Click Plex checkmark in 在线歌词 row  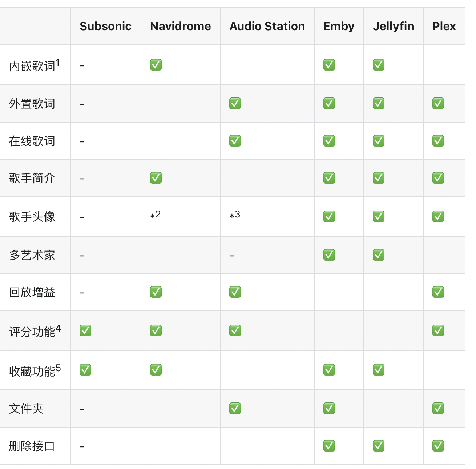point(438,140)
